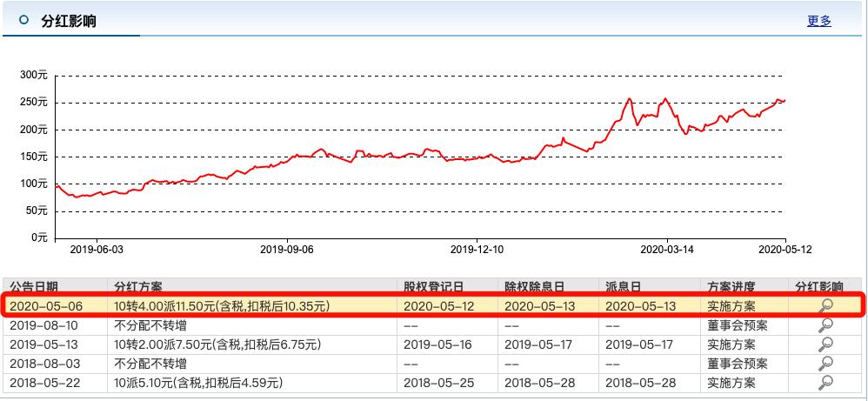
Task: Select announcement date 2020-05-06
Action: [45, 305]
